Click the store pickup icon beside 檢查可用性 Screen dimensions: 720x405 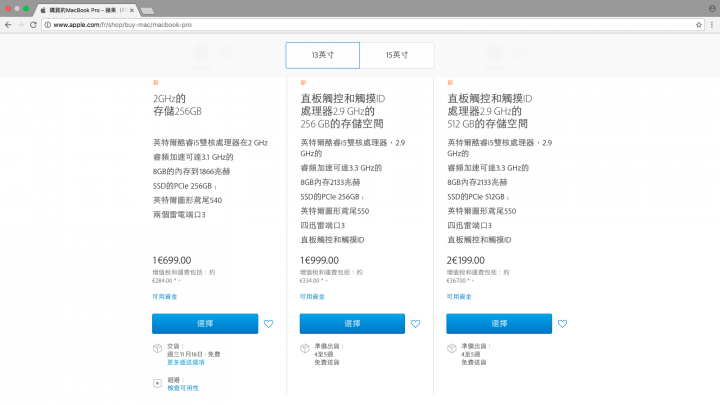point(158,383)
